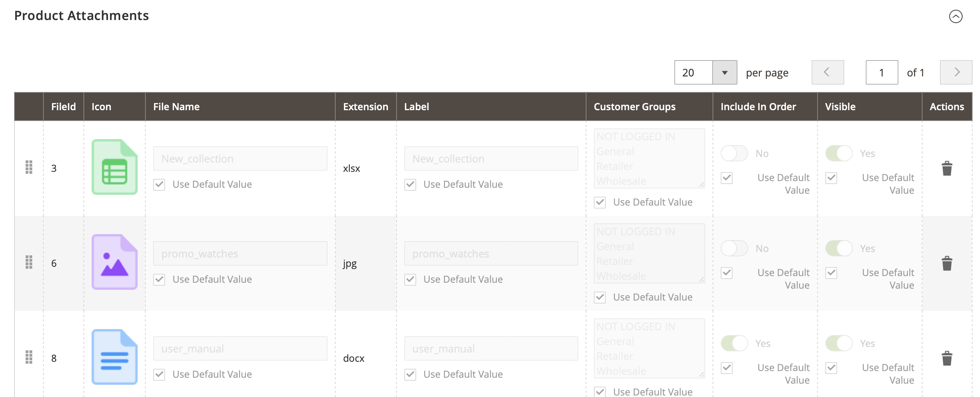Click the Include In Order column header
980x397 pixels.
pos(764,106)
